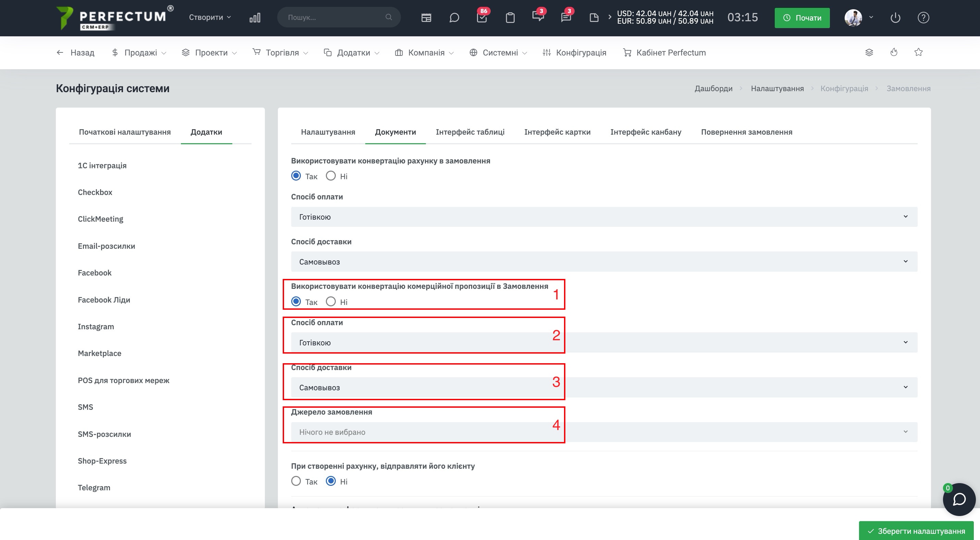Go to Дашборди breadcrumb
The image size is (980, 540).
713,88
